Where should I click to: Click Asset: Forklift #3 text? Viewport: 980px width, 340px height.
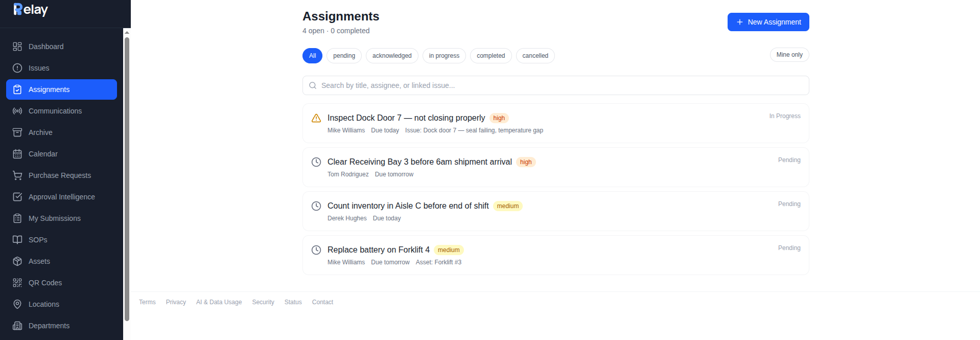438,262
